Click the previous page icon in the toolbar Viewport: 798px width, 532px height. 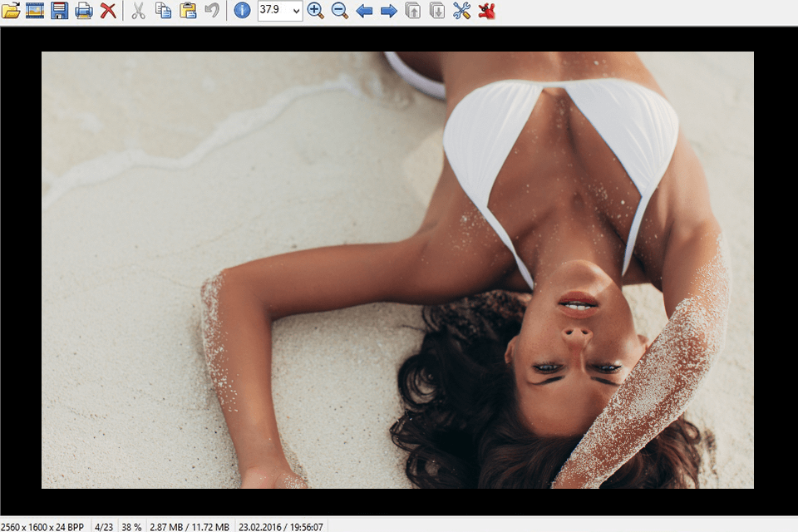click(413, 11)
